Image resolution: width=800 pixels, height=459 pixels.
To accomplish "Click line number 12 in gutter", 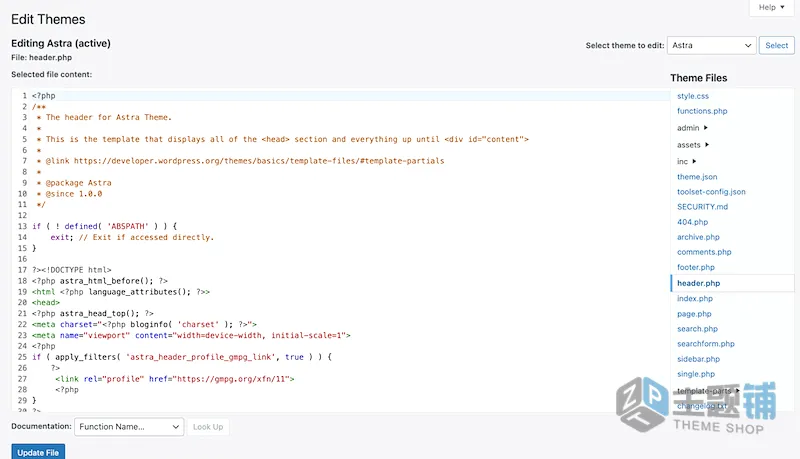I will coord(22,215).
